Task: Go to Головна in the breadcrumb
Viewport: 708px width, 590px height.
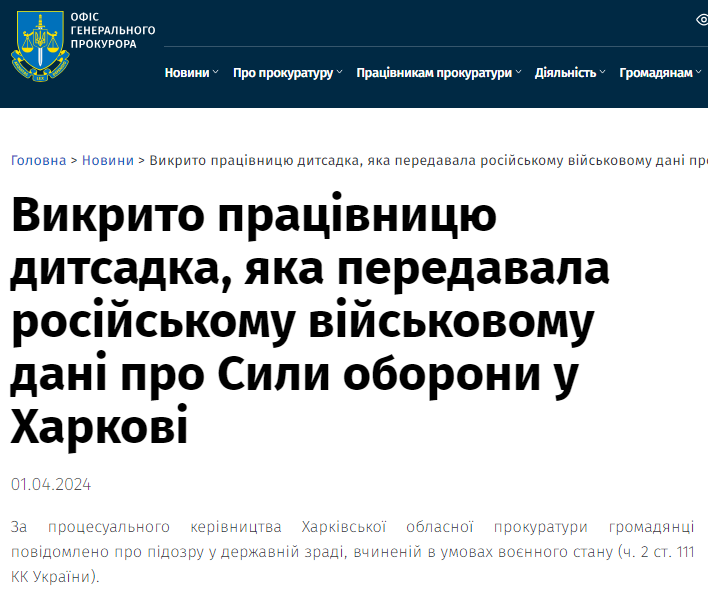Action: click(38, 160)
